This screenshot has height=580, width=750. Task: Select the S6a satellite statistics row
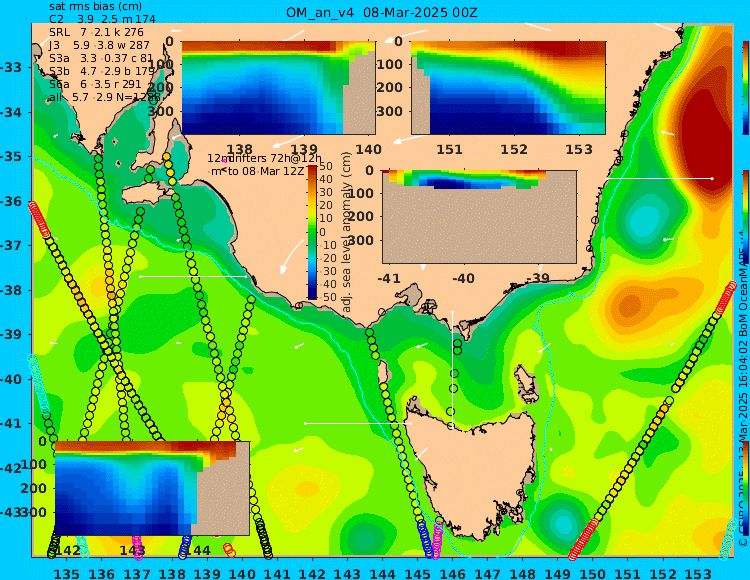(99, 84)
